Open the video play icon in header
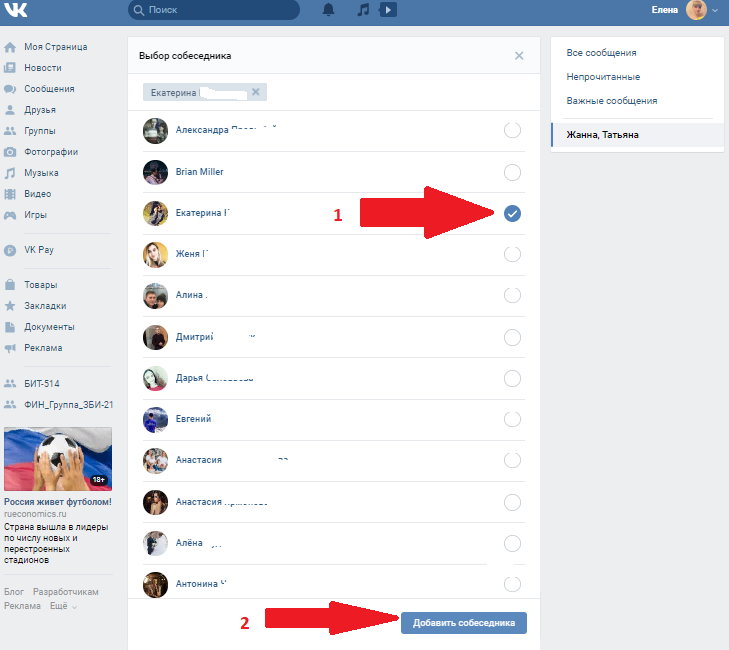Viewport: 729px width, 650px height. pyautogui.click(x=388, y=10)
